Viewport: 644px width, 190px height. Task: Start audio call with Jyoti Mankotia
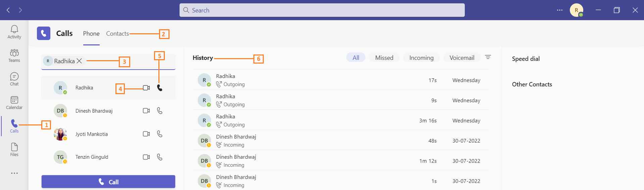point(160,134)
